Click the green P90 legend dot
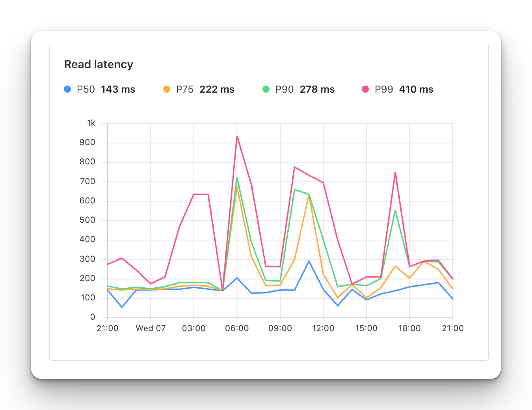The image size is (532, 410). (266, 89)
